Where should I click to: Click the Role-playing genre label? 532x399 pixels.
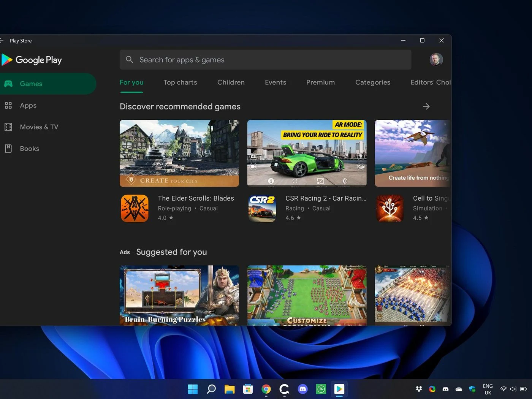[x=174, y=208]
